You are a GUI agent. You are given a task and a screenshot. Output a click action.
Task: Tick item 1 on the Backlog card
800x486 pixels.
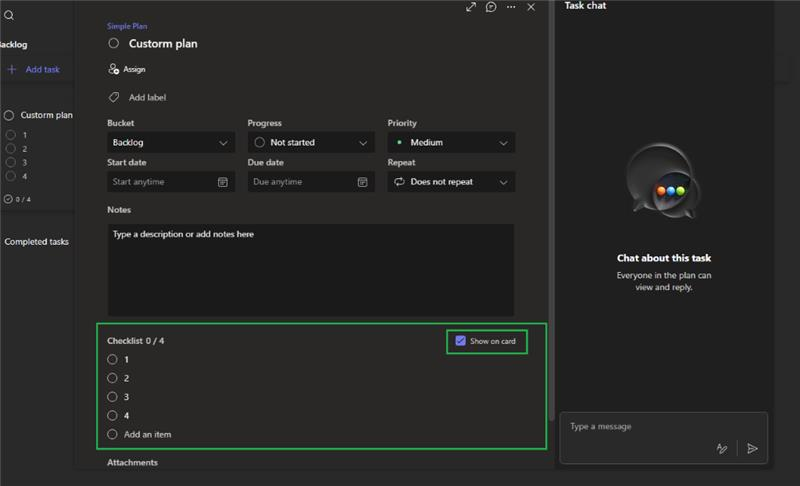point(11,135)
